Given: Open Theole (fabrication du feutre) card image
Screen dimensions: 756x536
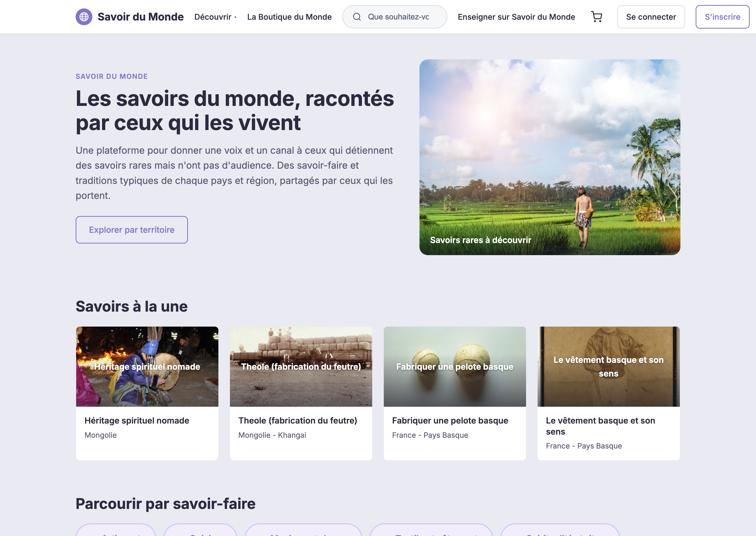Looking at the screenshot, I should (x=301, y=367).
